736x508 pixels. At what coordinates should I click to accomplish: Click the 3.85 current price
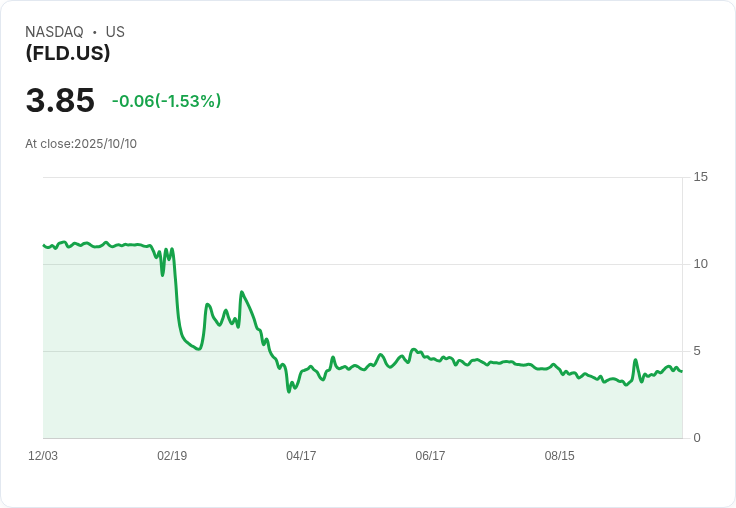[60, 101]
